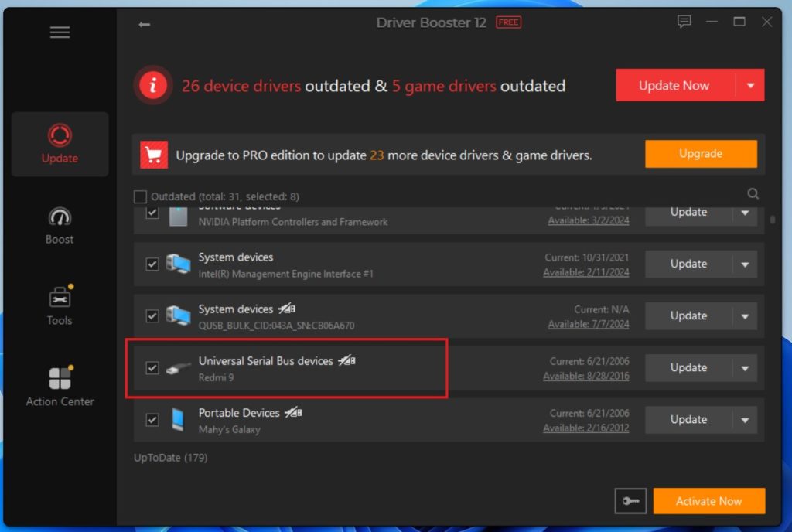Click 'Current: N/A' text
The image size is (792, 532).
coord(602,309)
